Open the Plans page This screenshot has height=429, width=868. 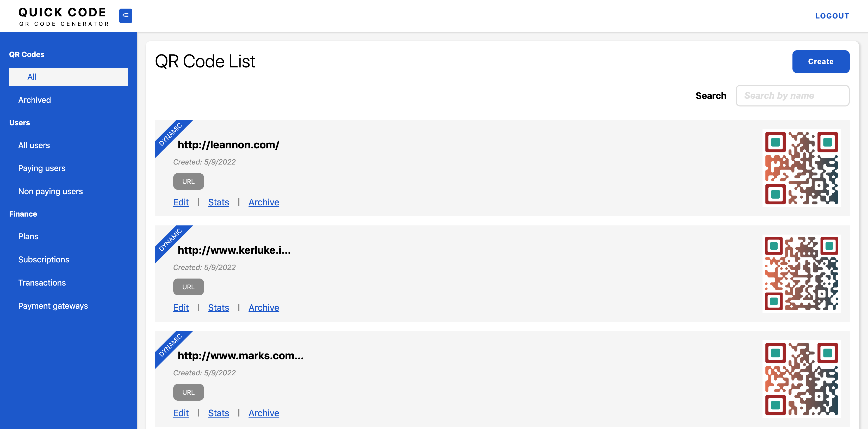coord(28,236)
